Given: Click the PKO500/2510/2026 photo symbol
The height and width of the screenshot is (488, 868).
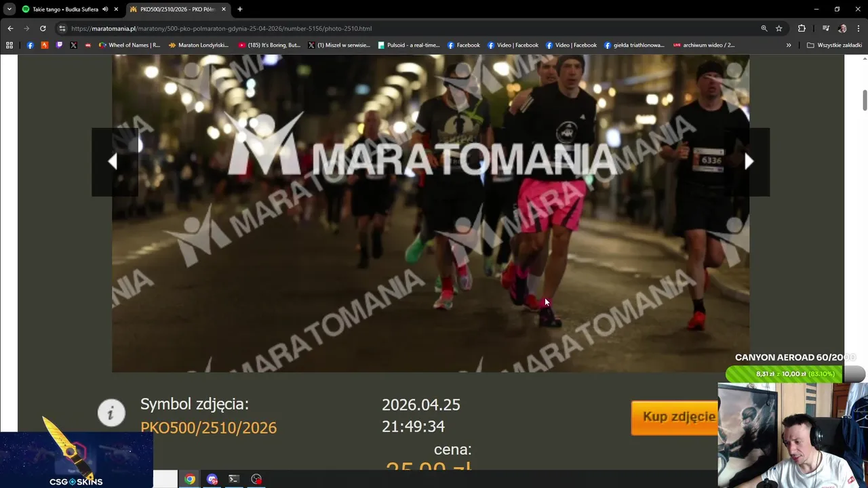Looking at the screenshot, I should 208,428.
